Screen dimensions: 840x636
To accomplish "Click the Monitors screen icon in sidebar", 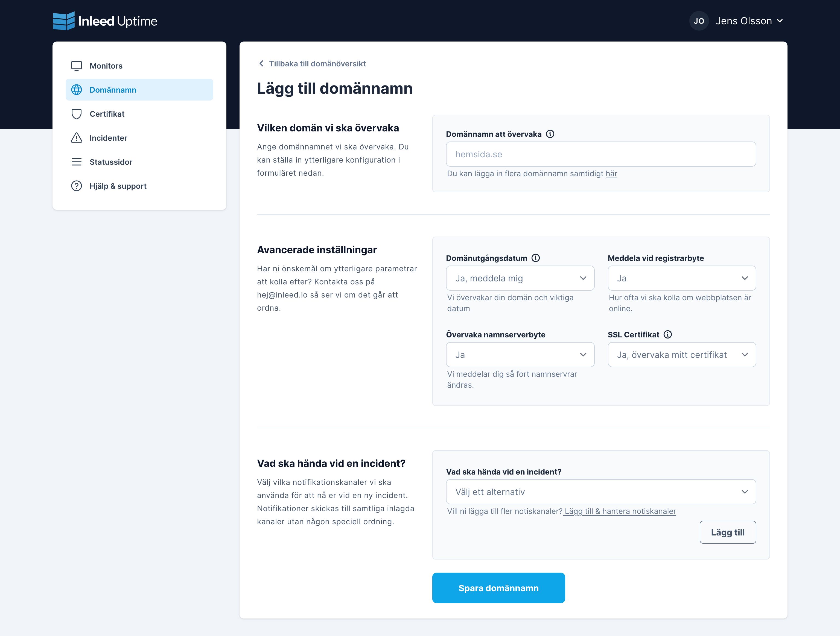I will 76,66.
